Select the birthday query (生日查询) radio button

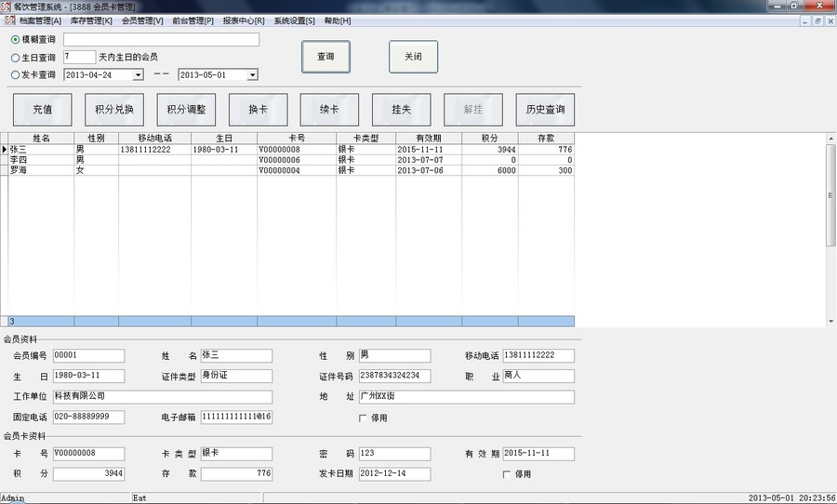point(16,58)
